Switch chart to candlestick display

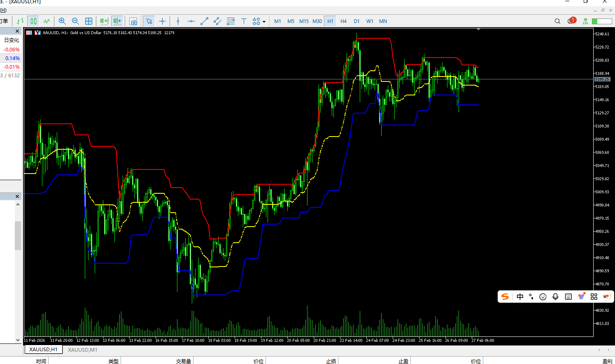tap(33, 21)
